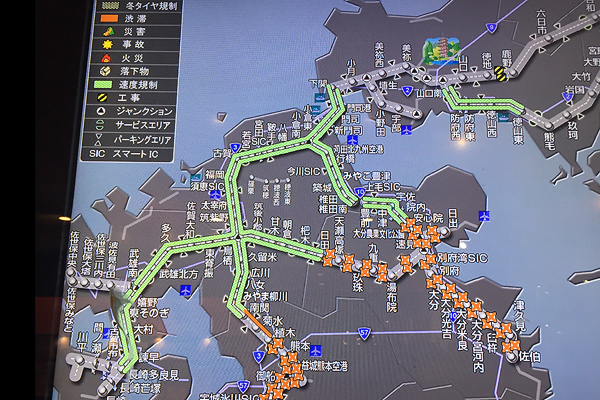Click the サービスエリア service area legend icon
Screen dimensions: 600x400
point(102,126)
